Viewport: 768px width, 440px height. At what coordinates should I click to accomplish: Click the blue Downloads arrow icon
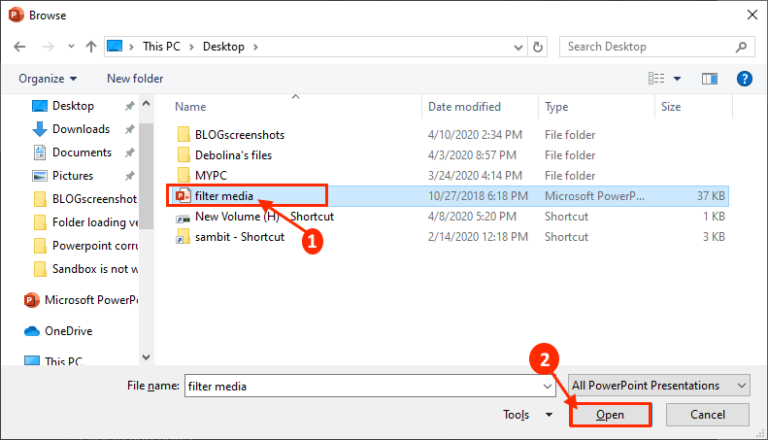[39, 129]
